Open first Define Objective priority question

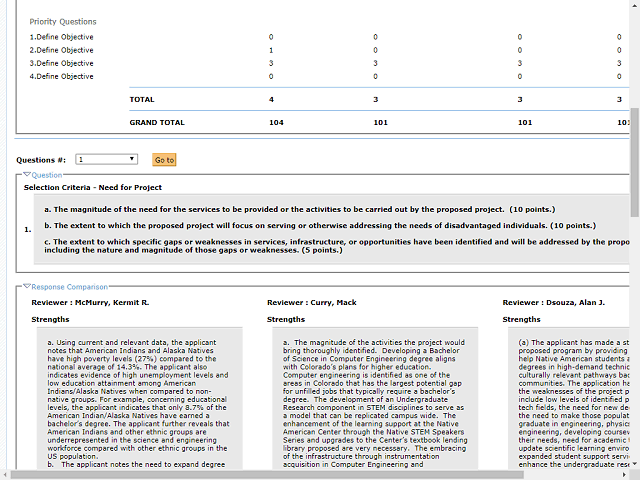62,37
